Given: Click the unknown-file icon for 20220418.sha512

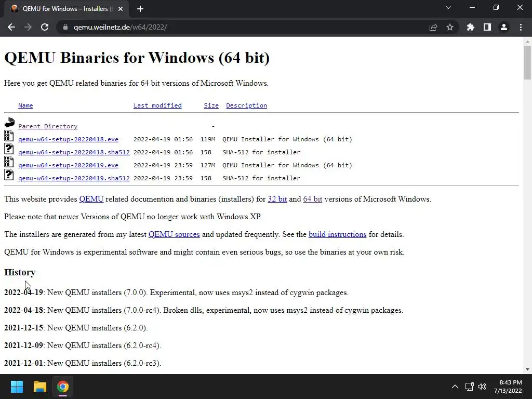Looking at the screenshot, I should tap(9, 149).
